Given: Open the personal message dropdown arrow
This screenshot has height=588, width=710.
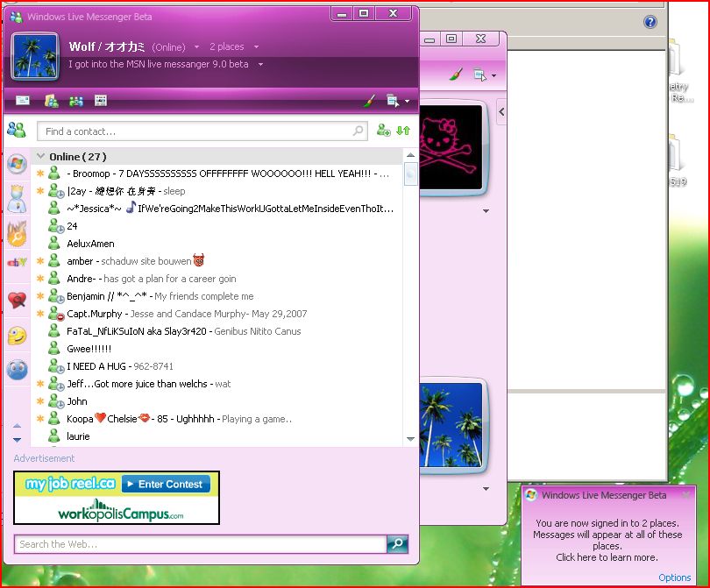Looking at the screenshot, I should 261,64.
